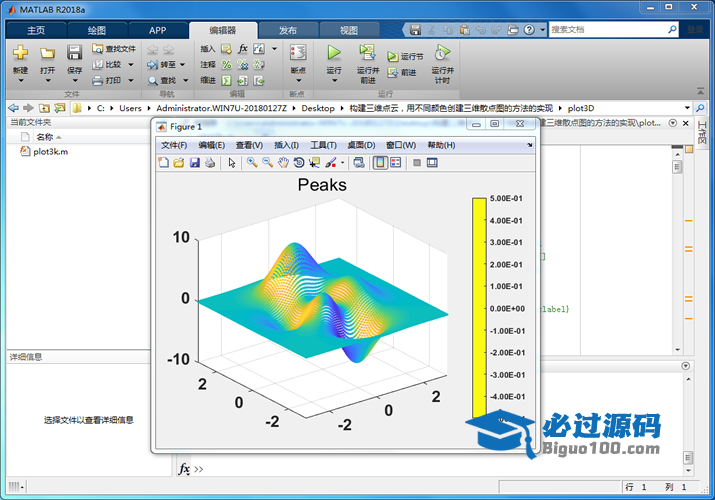This screenshot has height=500, width=715.
Task: Click the 名称 column header
Action: 45,137
